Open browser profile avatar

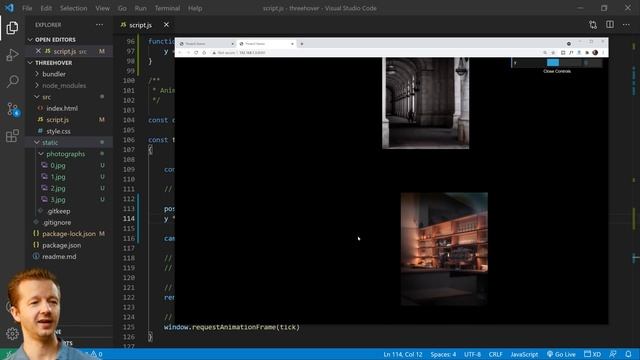coord(595,52)
